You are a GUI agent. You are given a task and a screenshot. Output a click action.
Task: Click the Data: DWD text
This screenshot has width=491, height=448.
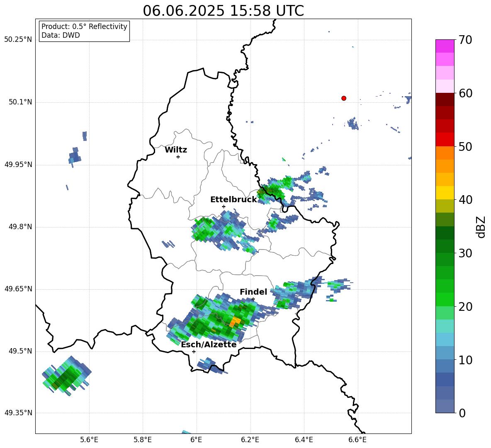point(61,35)
